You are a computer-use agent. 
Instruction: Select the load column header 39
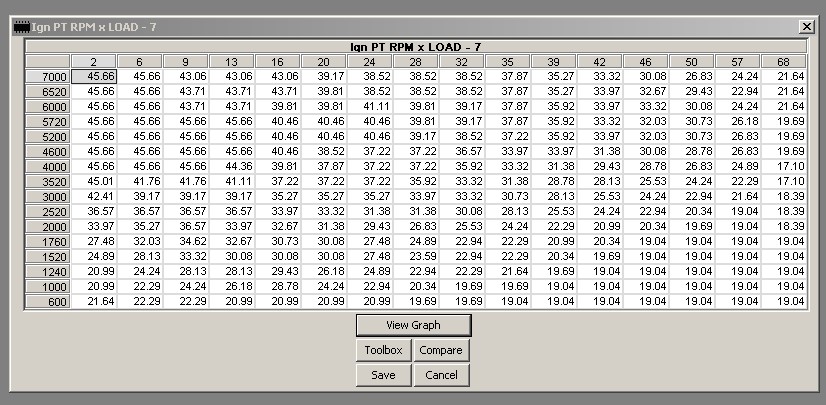pos(554,62)
